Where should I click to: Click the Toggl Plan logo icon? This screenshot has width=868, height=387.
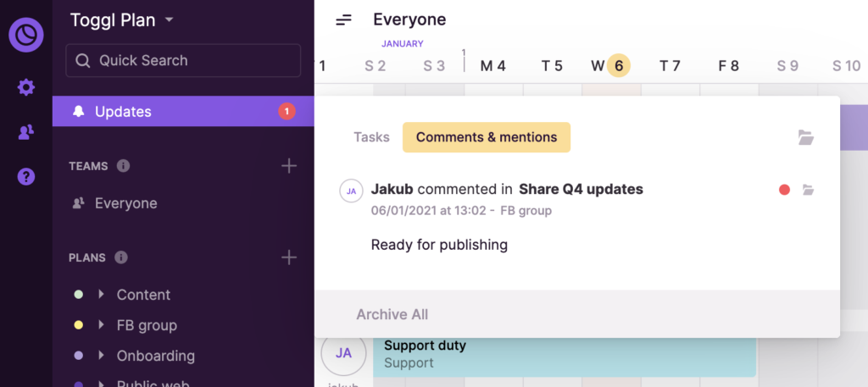pos(26,36)
